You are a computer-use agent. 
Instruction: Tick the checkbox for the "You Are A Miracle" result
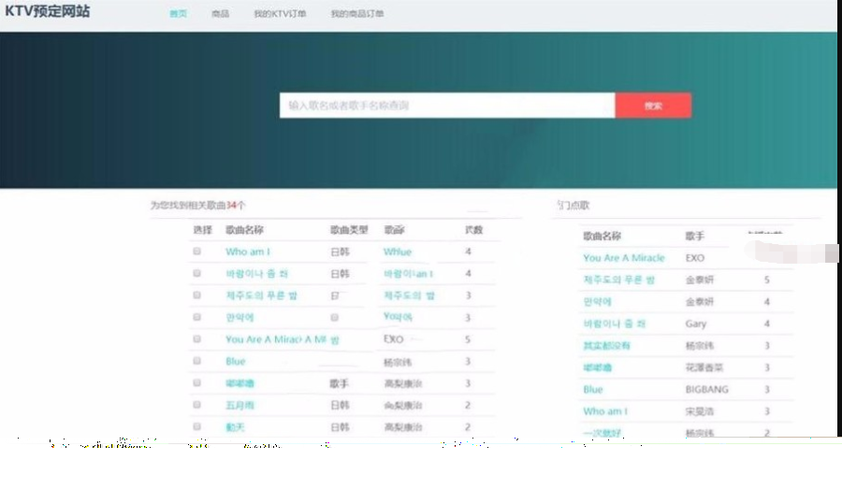197,339
